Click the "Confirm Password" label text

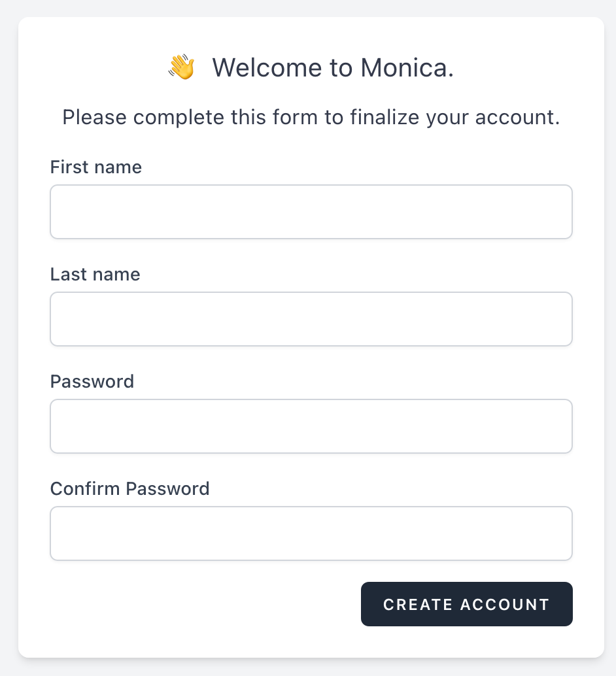[x=130, y=489]
